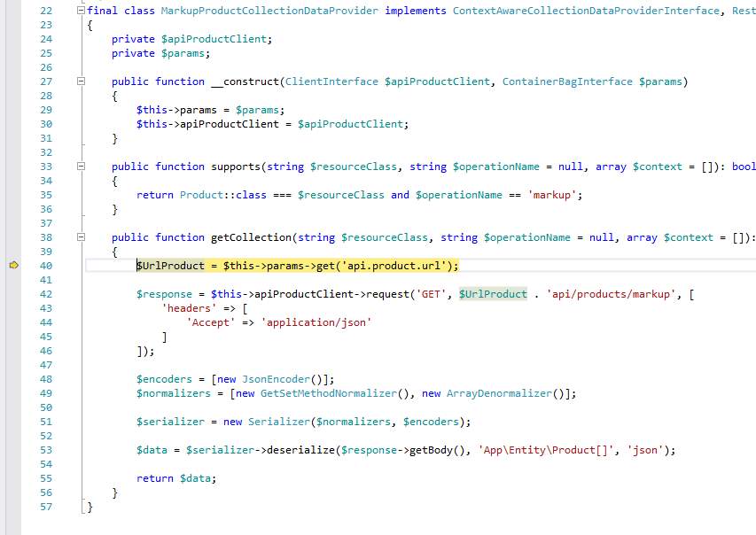
Task: Click the 'Accept' array key
Action: coord(211,322)
